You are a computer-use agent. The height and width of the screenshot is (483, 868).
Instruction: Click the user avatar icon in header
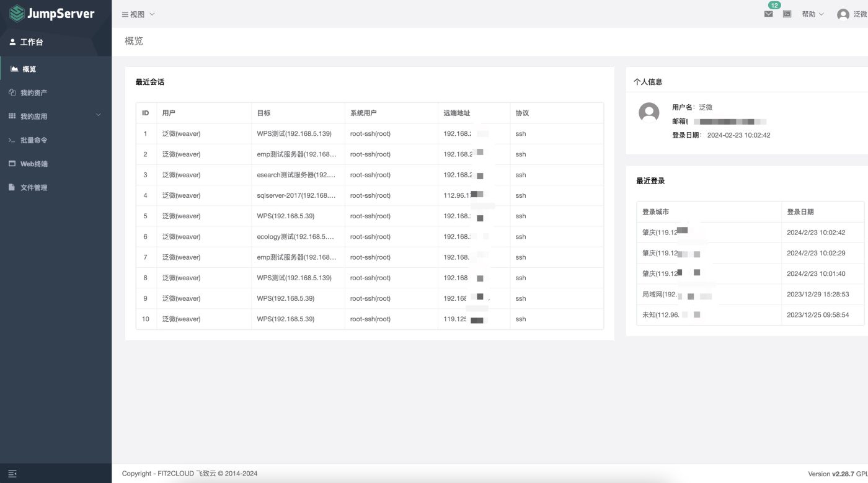coord(843,14)
